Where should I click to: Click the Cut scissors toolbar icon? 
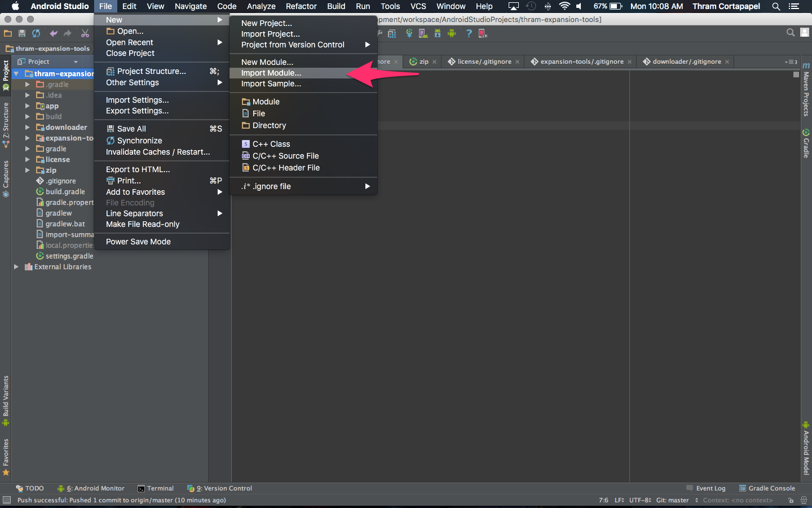[x=85, y=34]
